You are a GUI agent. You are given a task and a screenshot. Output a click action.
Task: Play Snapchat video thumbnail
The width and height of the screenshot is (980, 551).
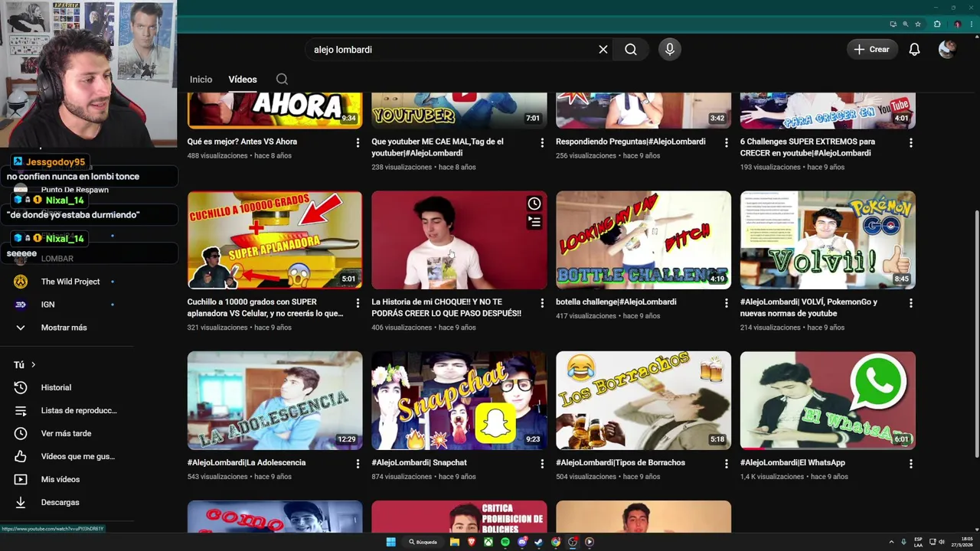click(459, 400)
